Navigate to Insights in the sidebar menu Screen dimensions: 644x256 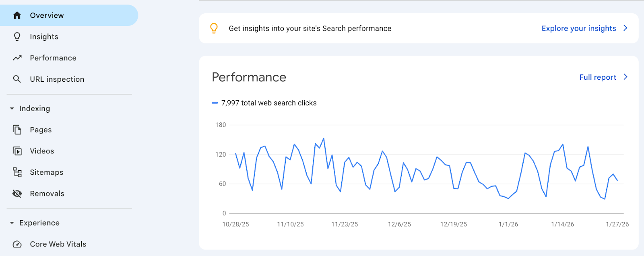(44, 36)
